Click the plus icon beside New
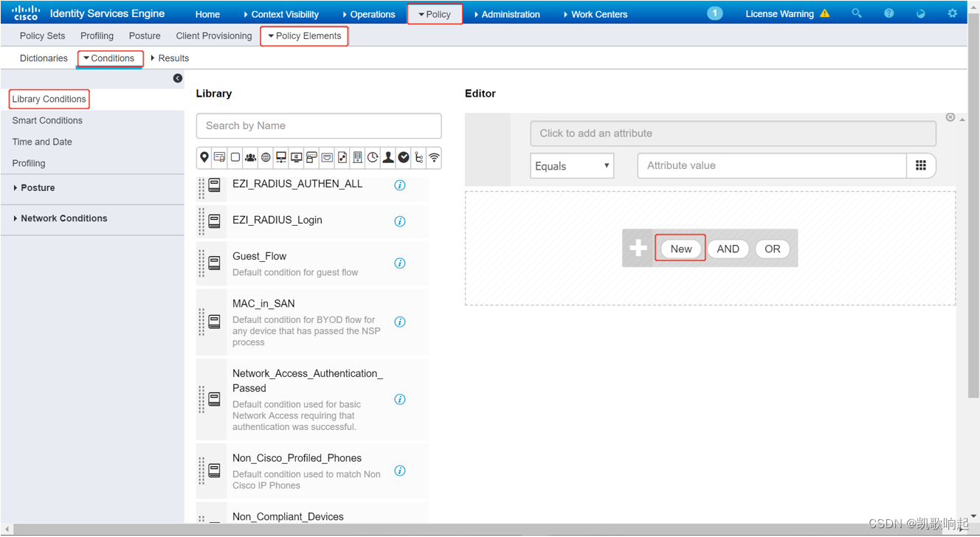 638,249
